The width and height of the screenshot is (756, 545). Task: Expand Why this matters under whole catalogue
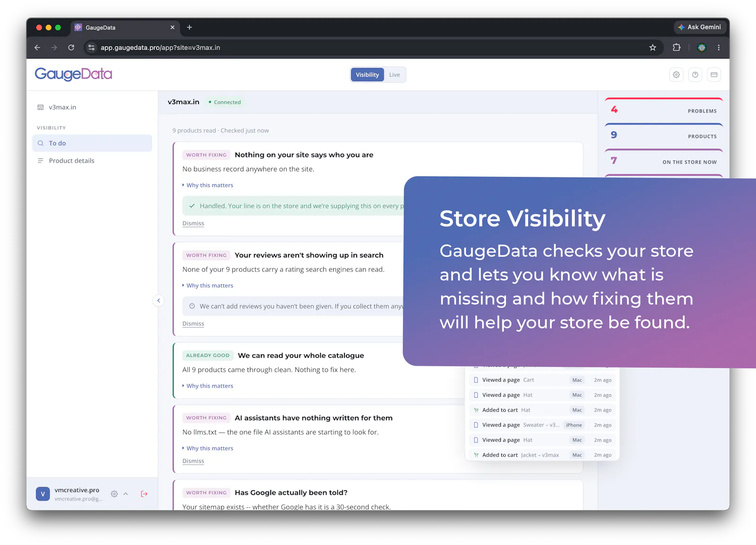tap(208, 386)
